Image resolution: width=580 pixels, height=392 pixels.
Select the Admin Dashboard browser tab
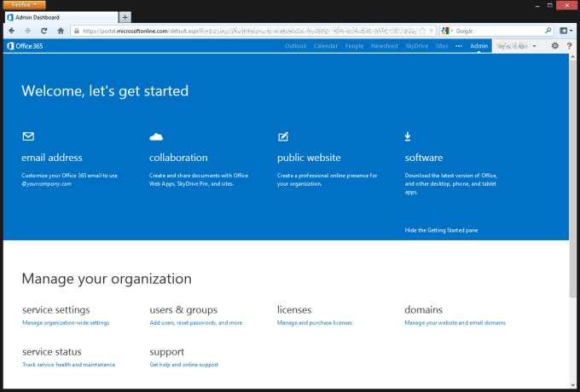click(61, 17)
